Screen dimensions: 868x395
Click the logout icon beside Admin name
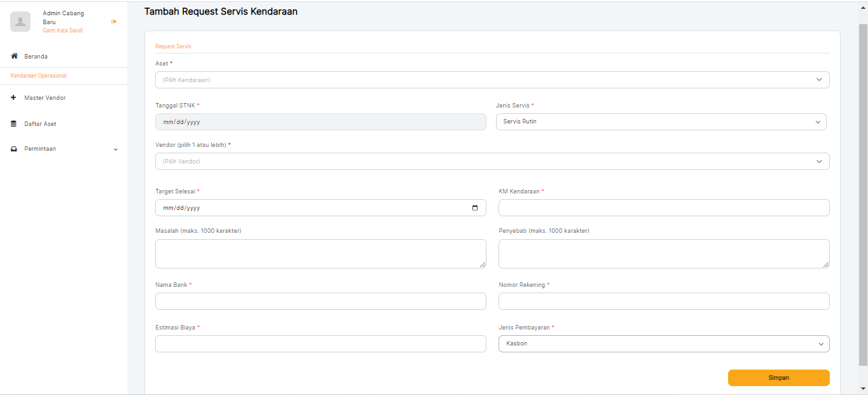pos(114,22)
